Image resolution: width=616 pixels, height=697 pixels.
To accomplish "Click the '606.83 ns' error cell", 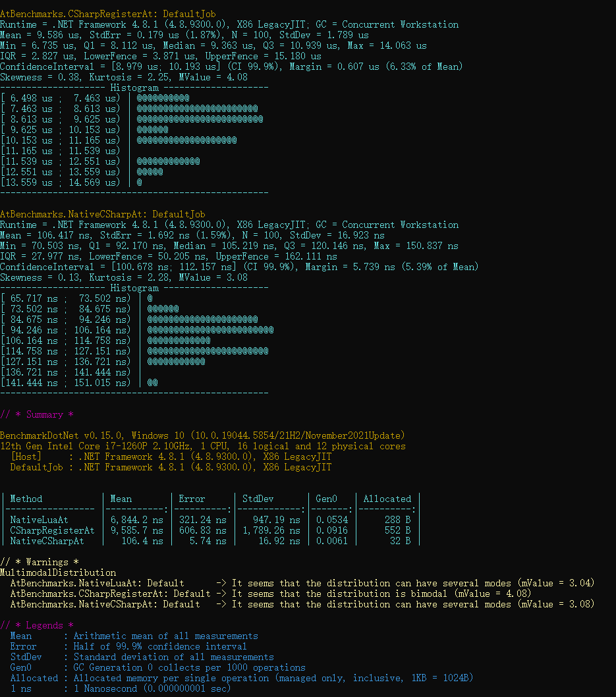I will point(203,531).
